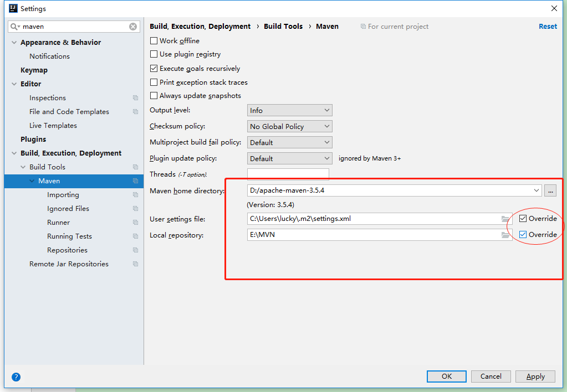
Task: Collapse Editor tree node
Action: 14,84
